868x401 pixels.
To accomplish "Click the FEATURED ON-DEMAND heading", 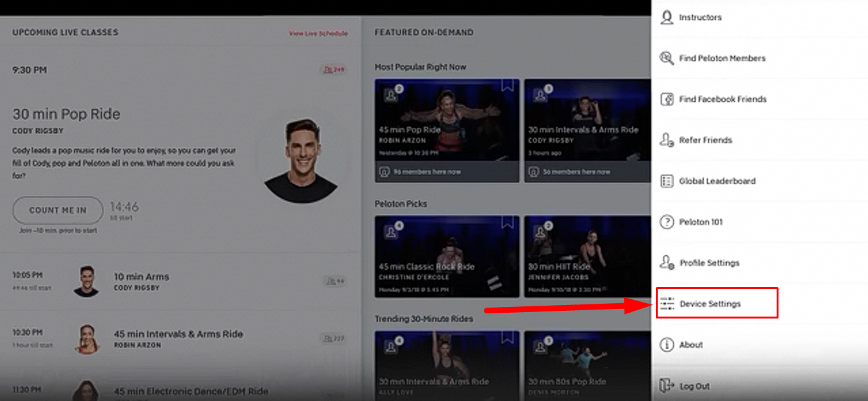I will (x=424, y=33).
